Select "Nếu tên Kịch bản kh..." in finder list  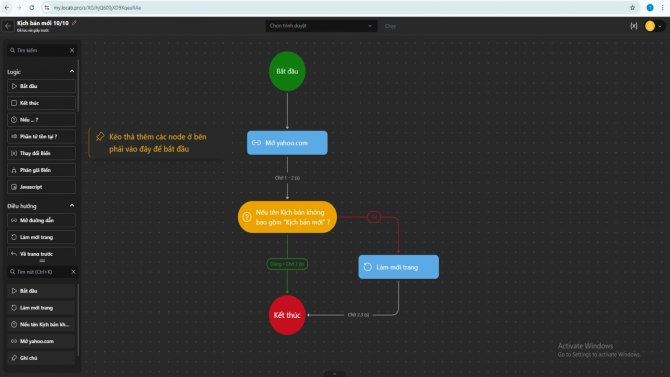click(x=41, y=324)
